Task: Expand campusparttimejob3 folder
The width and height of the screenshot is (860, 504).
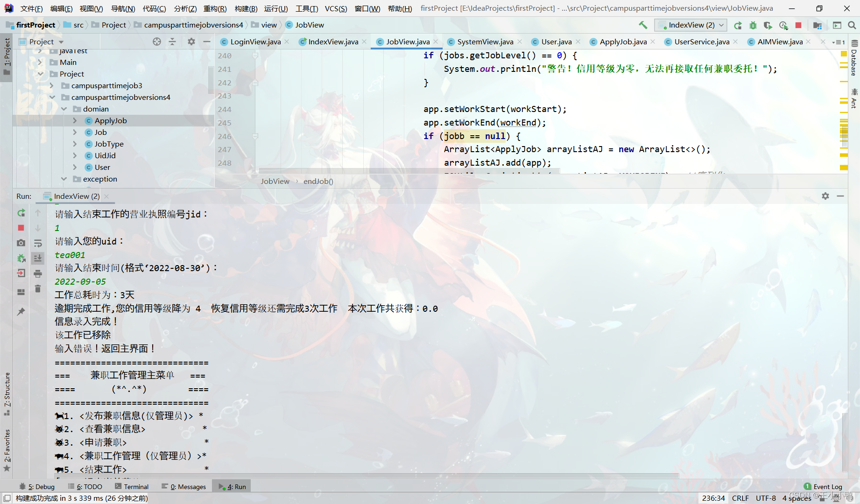Action: 52,85
